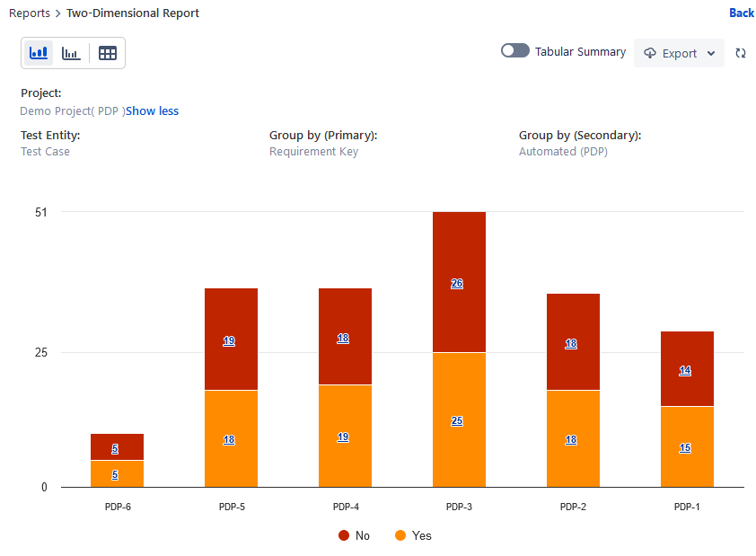Toggle the No series in the legend

(356, 535)
